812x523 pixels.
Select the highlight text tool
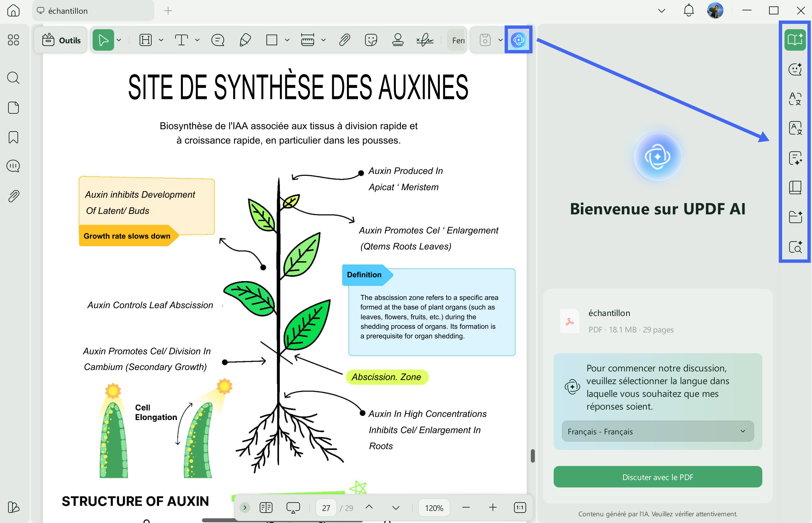(146, 40)
